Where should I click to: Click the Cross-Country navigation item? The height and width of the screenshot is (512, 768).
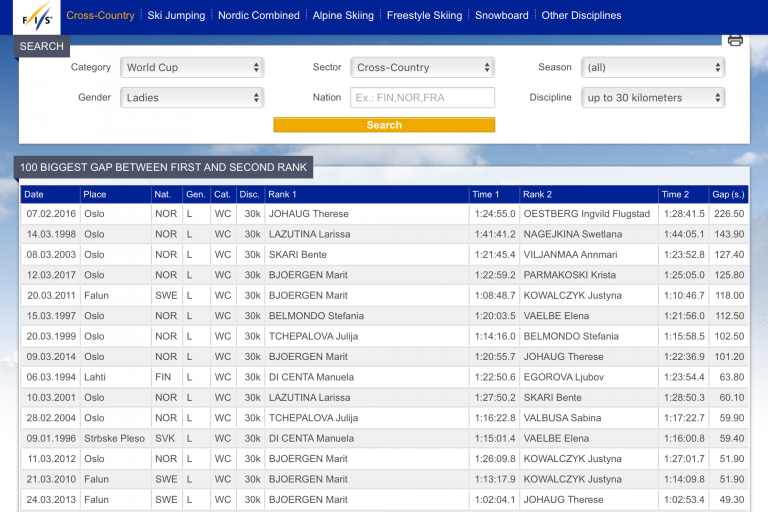100,16
